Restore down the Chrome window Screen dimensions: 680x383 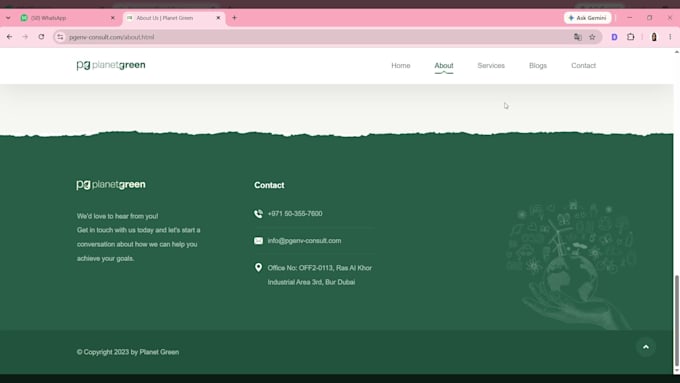pos(650,18)
